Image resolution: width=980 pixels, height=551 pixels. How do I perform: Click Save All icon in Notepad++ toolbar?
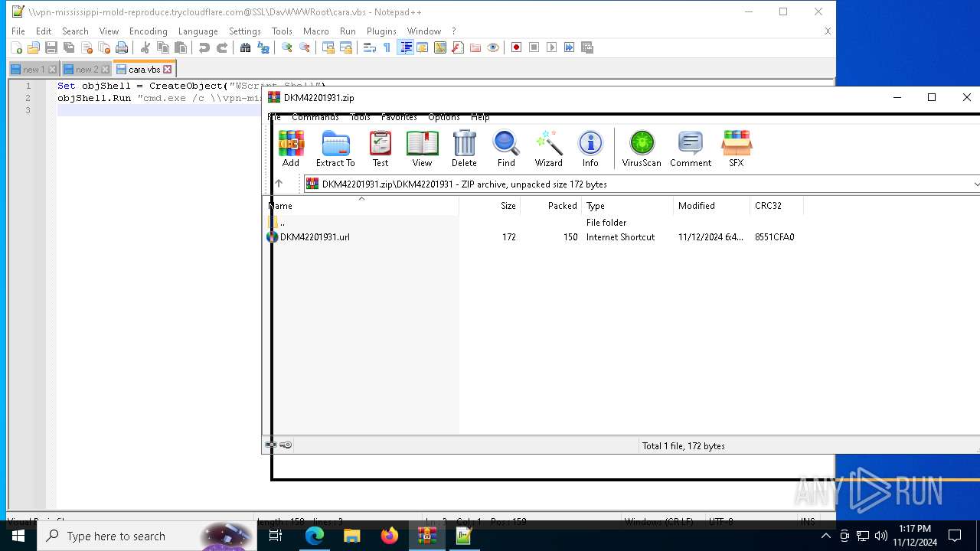pyautogui.click(x=69, y=47)
